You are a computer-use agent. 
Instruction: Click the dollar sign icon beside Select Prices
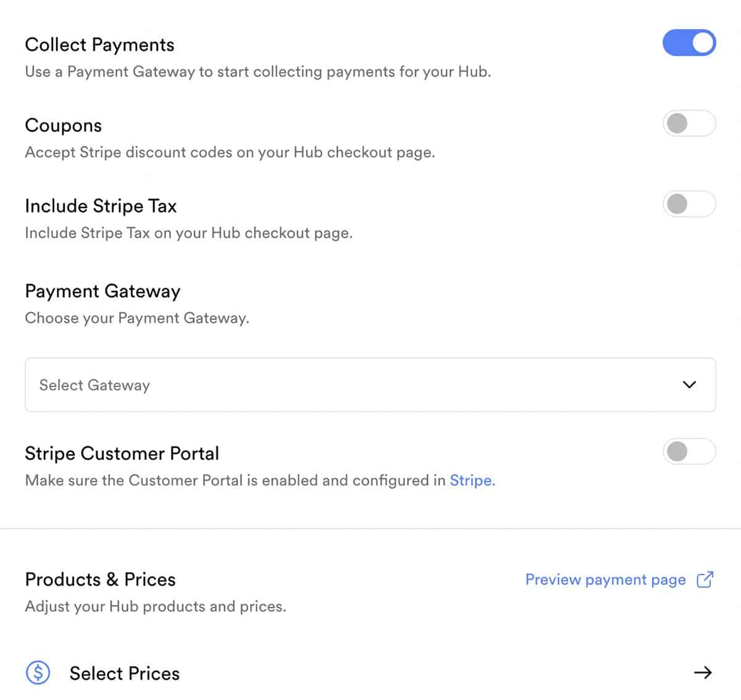pos(38,672)
